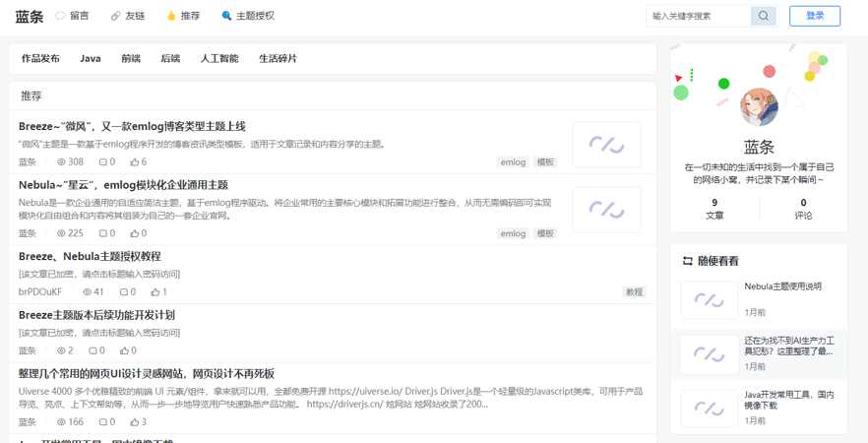Click the 登录 login button
The height and width of the screenshot is (443, 868).
(x=815, y=16)
